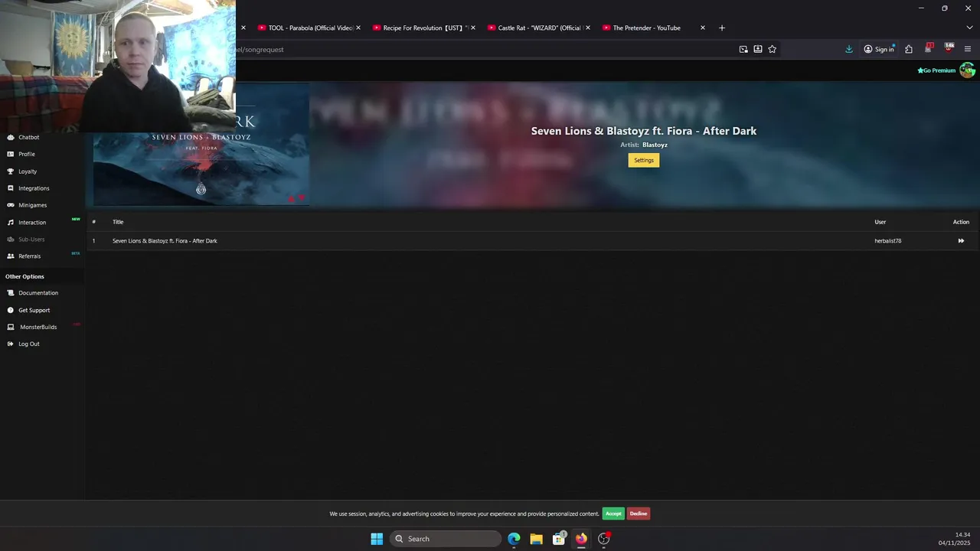Open the Chatbot sidebar section
The image size is (980, 551).
[x=28, y=138]
